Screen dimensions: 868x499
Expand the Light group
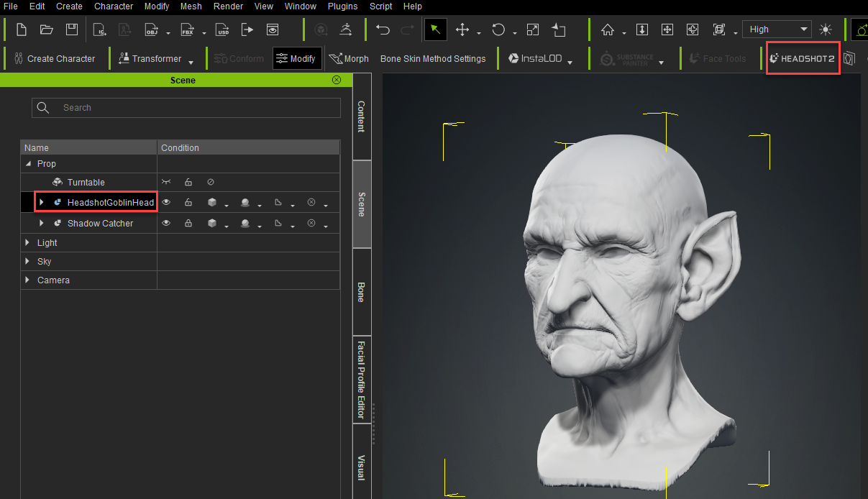pyautogui.click(x=27, y=242)
